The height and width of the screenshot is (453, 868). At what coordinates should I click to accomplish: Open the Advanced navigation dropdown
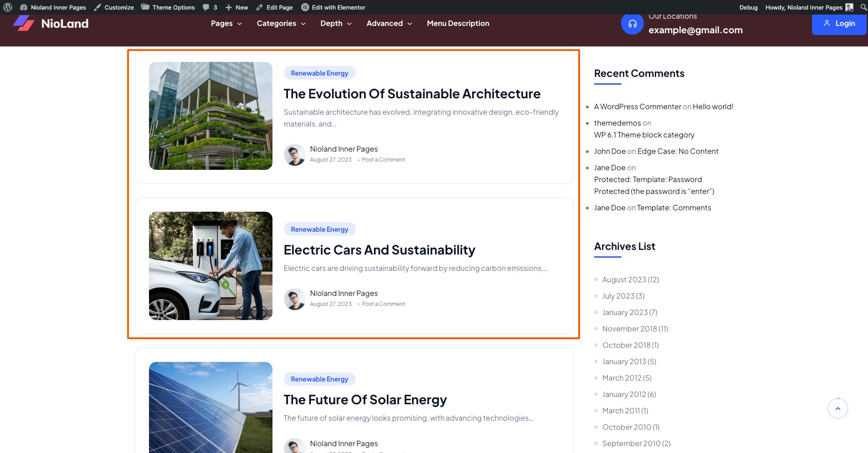point(389,24)
